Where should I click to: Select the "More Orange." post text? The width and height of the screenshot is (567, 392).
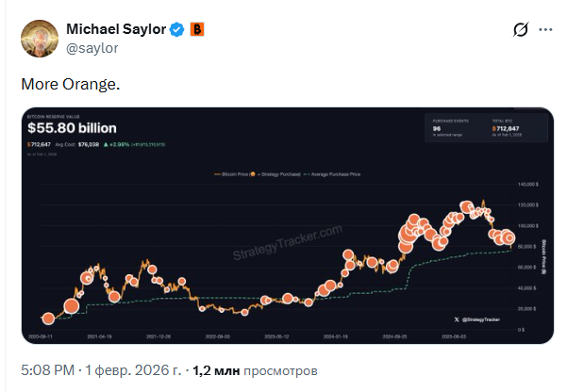(71, 84)
